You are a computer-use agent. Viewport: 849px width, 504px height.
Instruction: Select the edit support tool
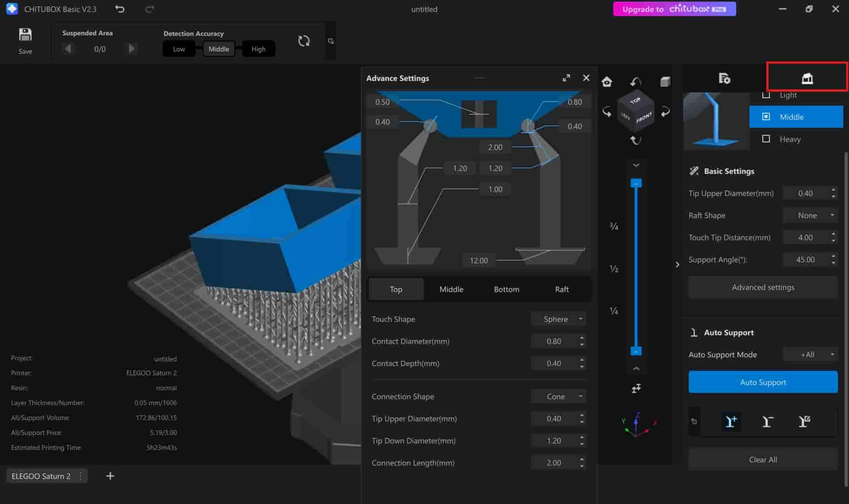[804, 421]
